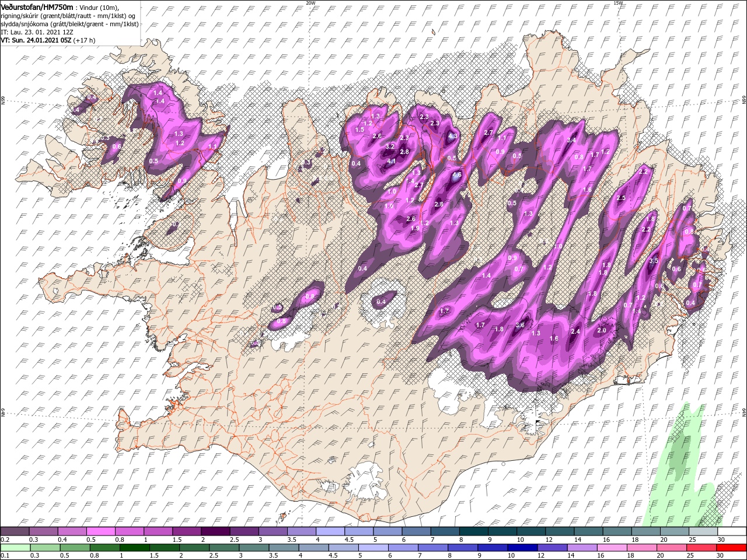747x560 pixels.
Task: Click top legend swatch between 25 and 30
Action: [702, 531]
